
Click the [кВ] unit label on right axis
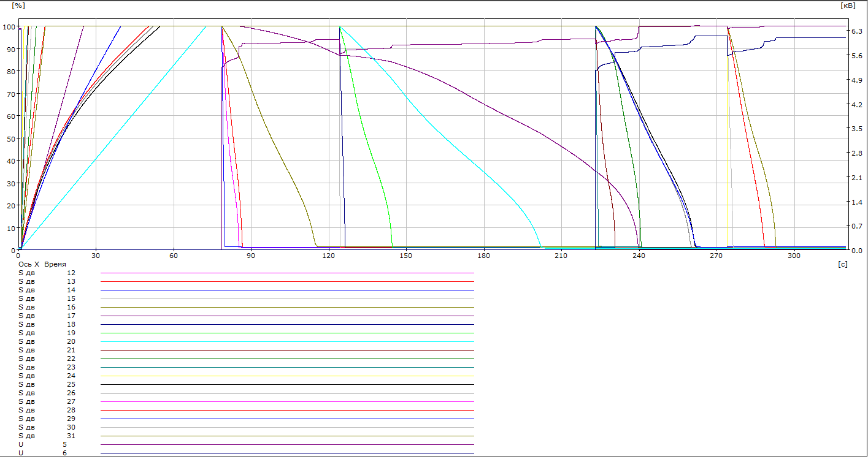(847, 6)
